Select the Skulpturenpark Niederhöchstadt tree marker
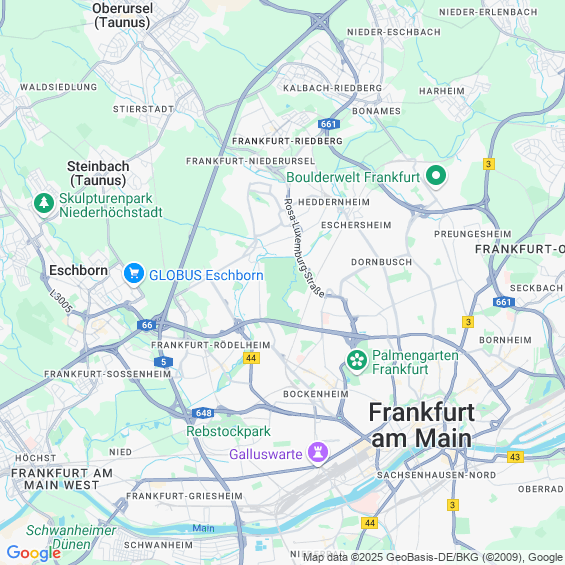This screenshot has width=565, height=565. [x=44, y=204]
